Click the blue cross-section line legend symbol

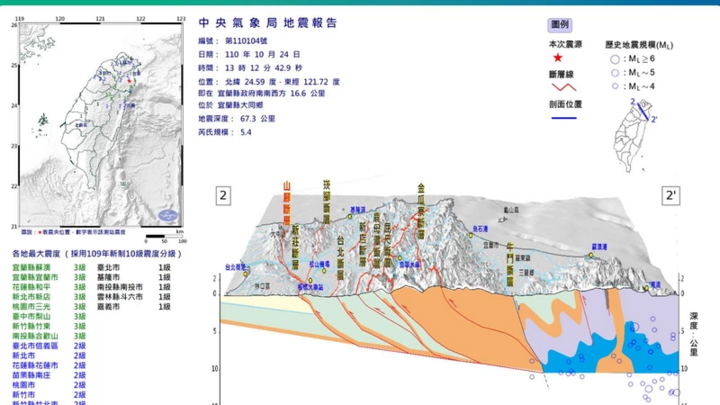tap(565, 119)
